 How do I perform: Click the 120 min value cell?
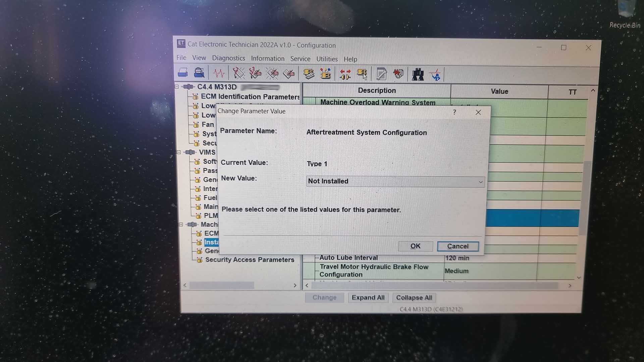pos(457,258)
